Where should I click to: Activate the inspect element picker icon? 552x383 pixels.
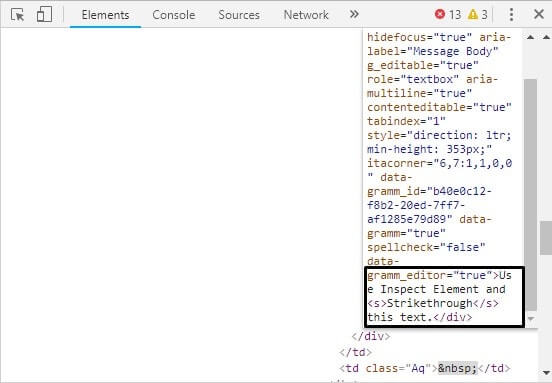click(17, 15)
